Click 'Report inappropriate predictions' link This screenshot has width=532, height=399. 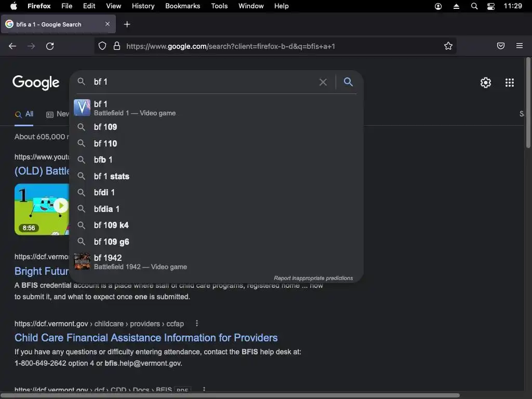(x=313, y=278)
